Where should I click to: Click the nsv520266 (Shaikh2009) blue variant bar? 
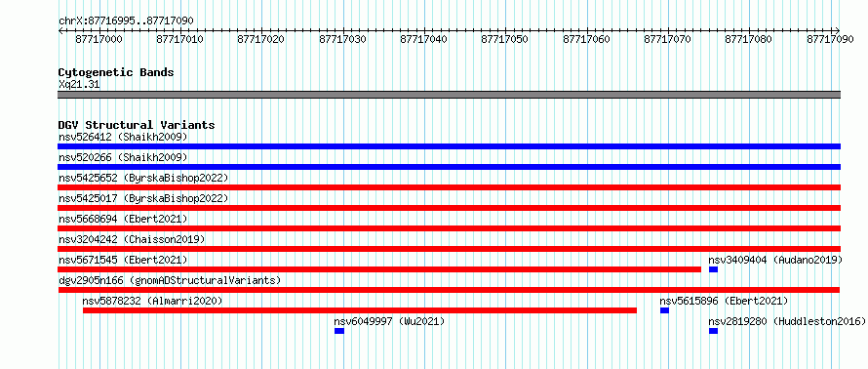[x=449, y=167]
